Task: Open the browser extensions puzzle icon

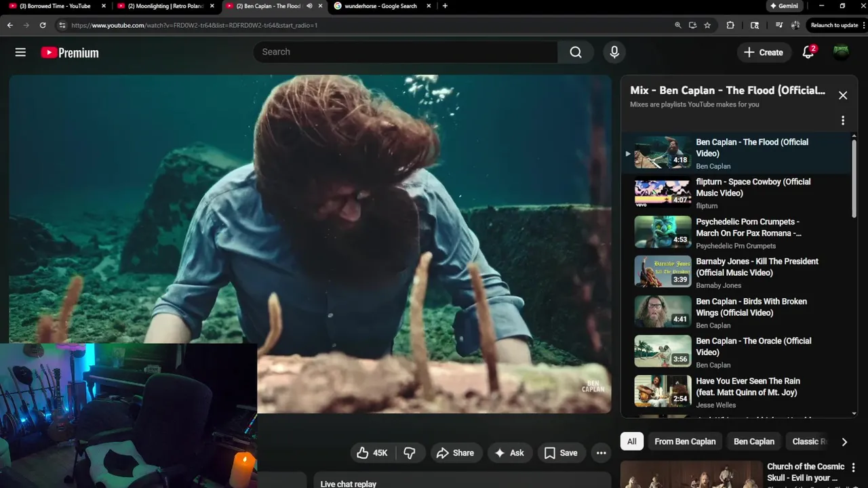Action: (x=730, y=25)
